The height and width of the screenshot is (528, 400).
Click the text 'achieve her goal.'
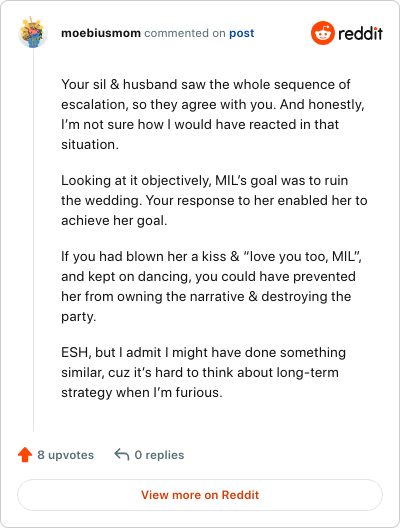coord(114,221)
